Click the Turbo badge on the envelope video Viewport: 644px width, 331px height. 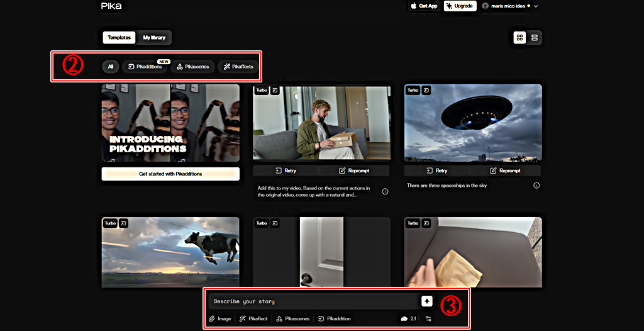[413, 223]
